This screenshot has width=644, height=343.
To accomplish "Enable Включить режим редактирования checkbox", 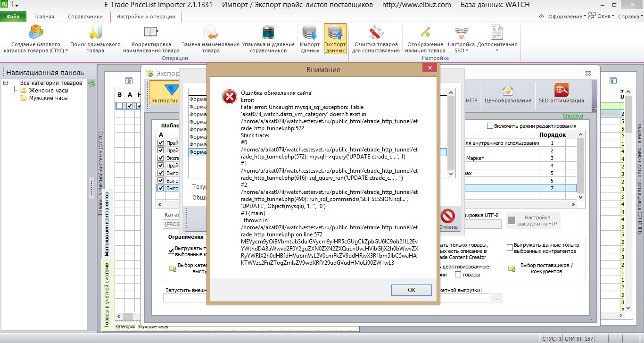I will click(490, 126).
